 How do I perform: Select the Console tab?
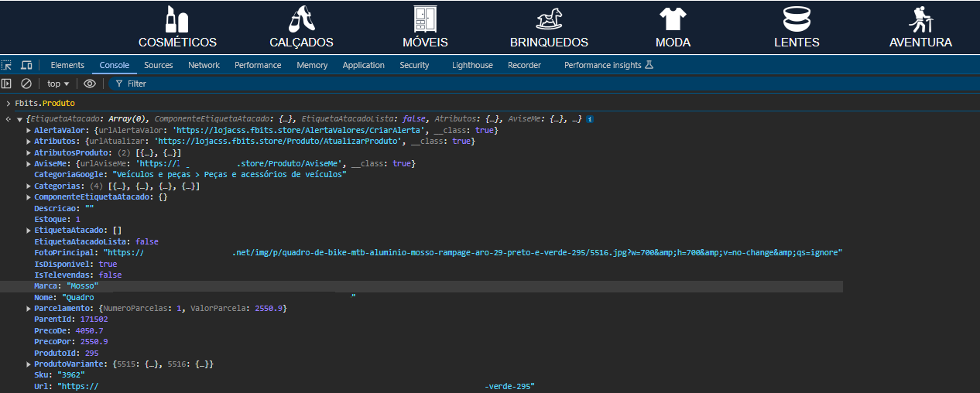click(x=115, y=65)
